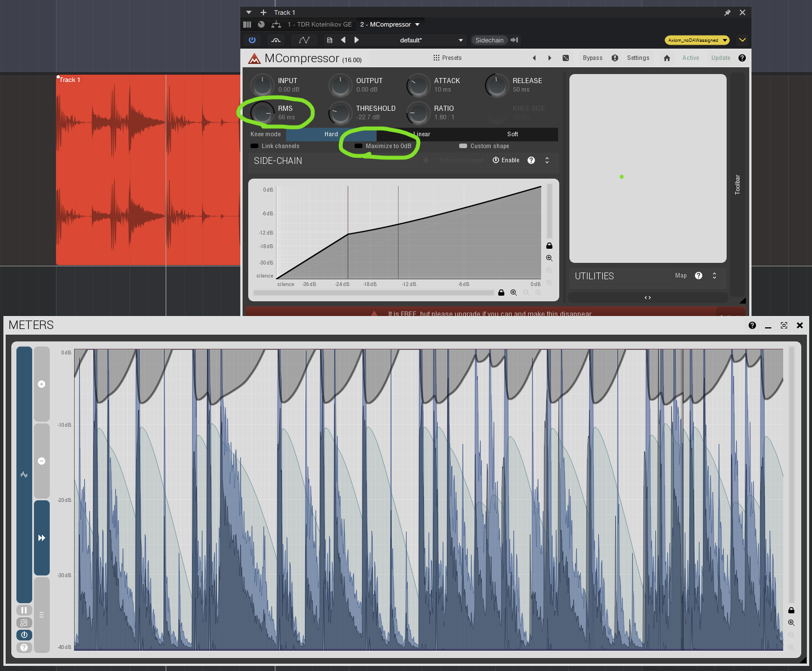Click the lock icon beside compressor graph

coord(549,245)
